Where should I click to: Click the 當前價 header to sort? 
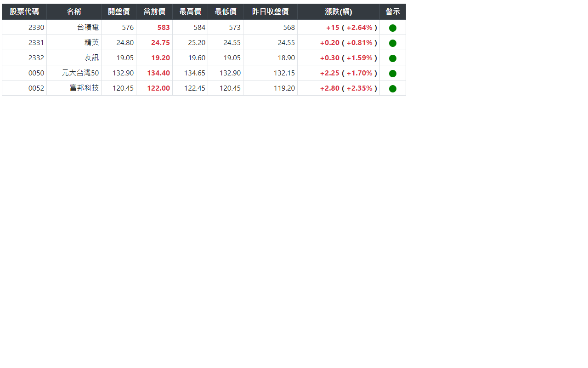click(x=154, y=11)
